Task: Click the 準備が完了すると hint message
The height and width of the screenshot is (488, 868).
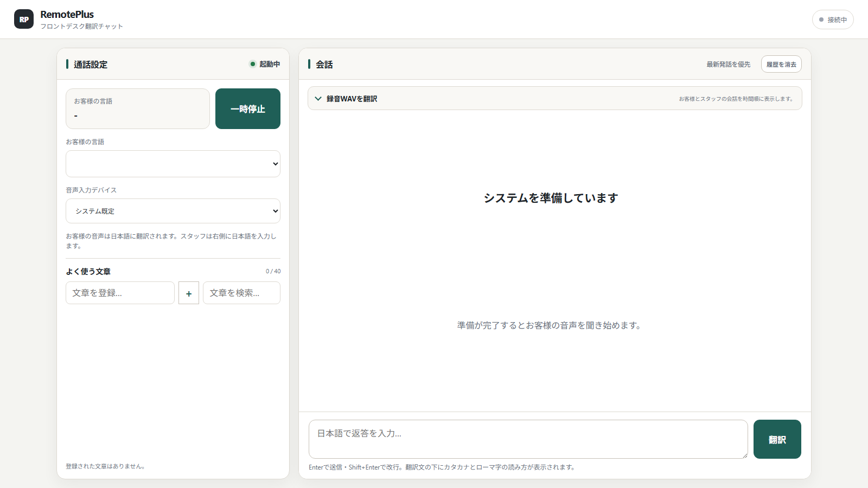Action: pyautogui.click(x=549, y=325)
